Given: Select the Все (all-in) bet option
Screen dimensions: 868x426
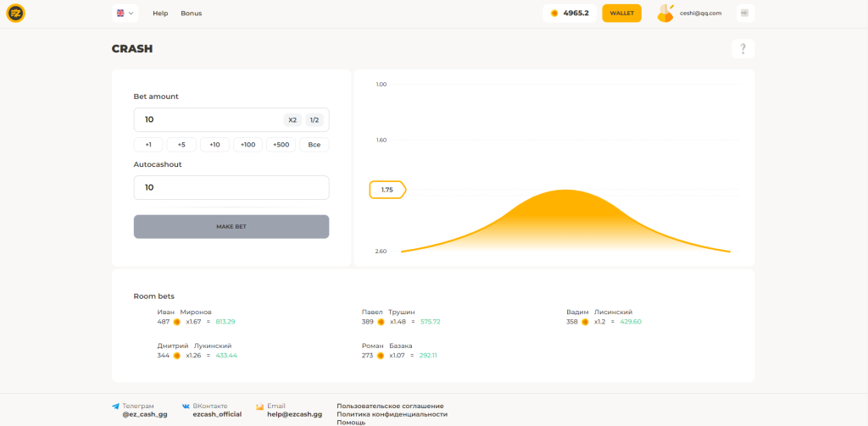Looking at the screenshot, I should click(x=314, y=145).
